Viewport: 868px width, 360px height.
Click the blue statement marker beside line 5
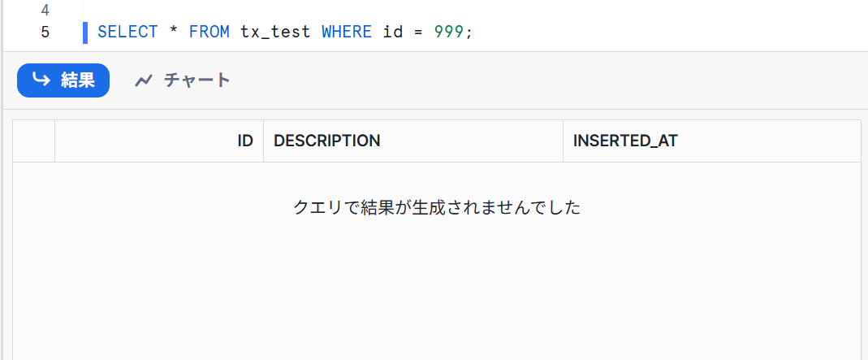pyautogui.click(x=85, y=33)
